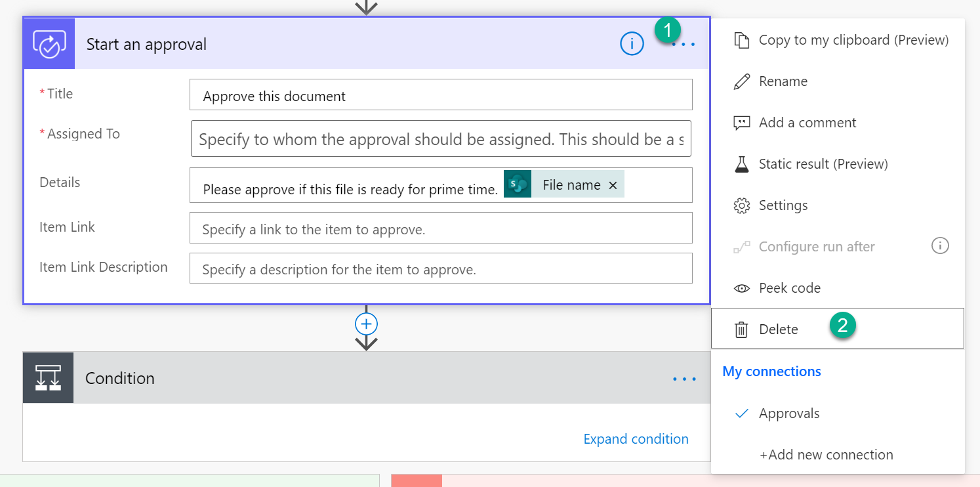Expand the Condition card header
The image size is (980, 487).
coord(367,378)
